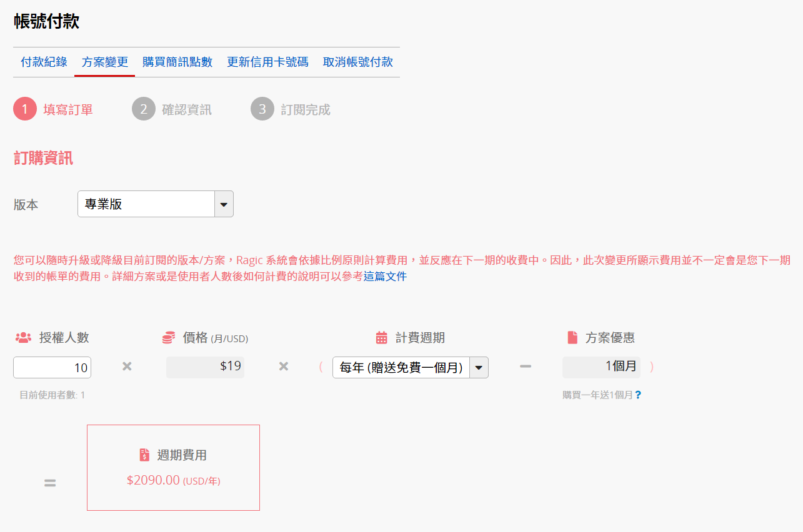Select the 取消帳號付款 tab
Viewport: 803px width, 532px height.
358,62
